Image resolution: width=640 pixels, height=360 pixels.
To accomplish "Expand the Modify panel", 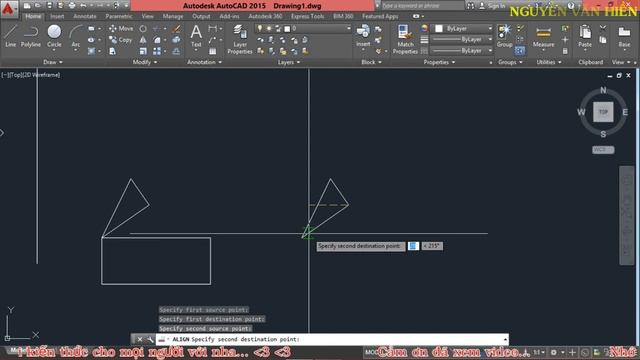I will tap(144, 62).
